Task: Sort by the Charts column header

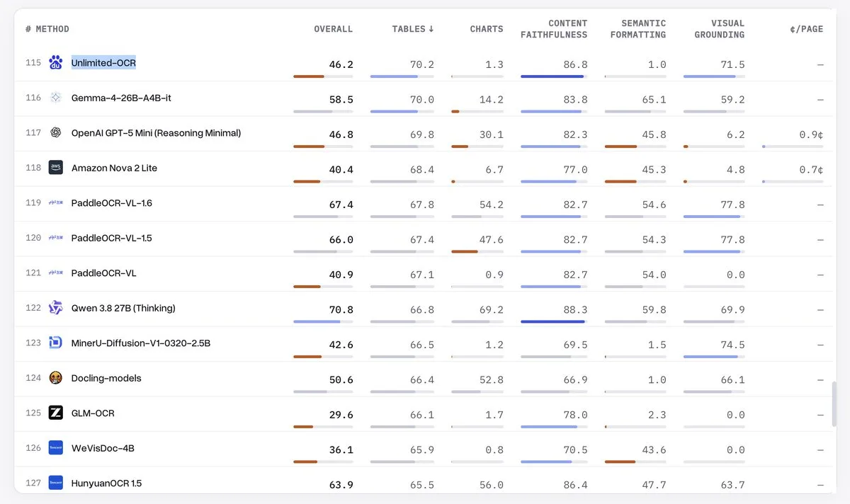Action: [x=487, y=29]
